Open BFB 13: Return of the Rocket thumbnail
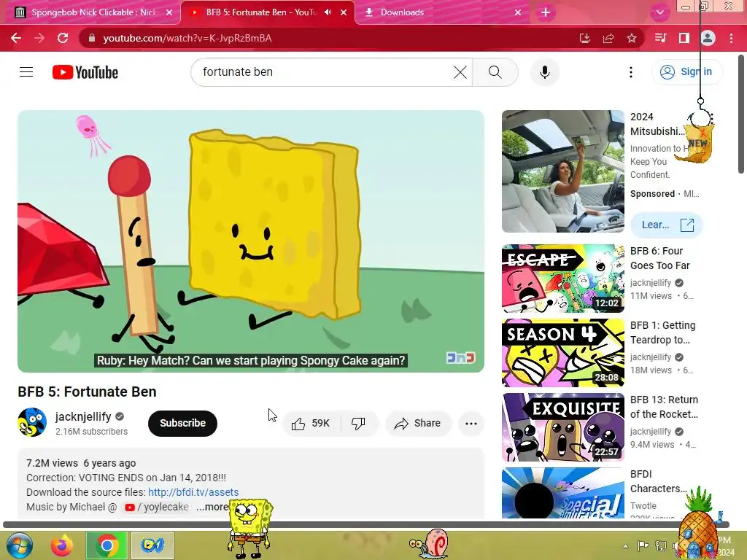Image resolution: width=747 pixels, height=560 pixels. (563, 427)
